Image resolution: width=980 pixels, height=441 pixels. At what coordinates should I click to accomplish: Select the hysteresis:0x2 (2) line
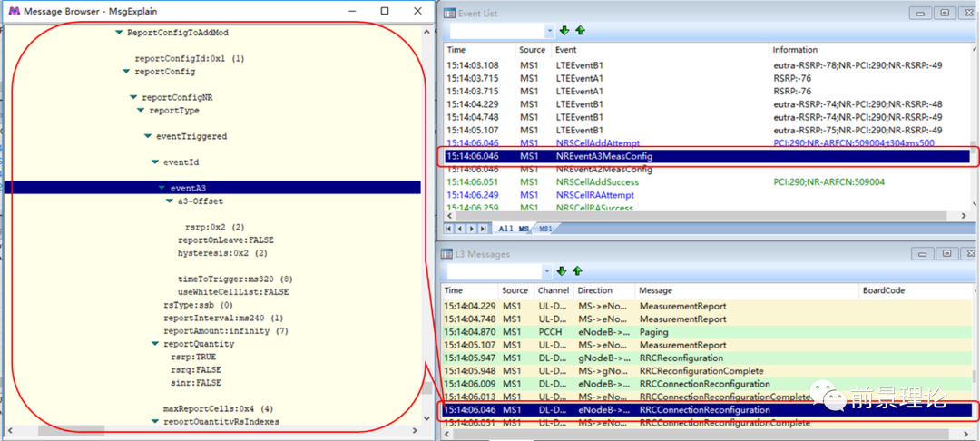pos(222,253)
